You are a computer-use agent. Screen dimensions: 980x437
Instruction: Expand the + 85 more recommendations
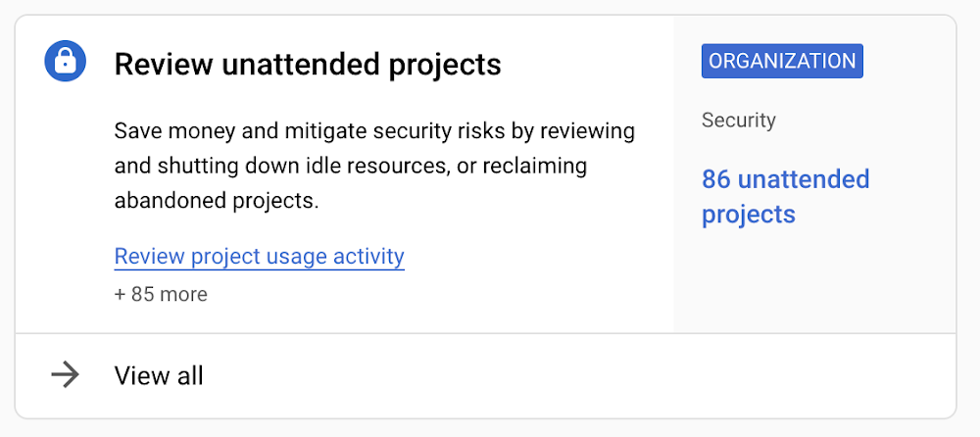pos(161,294)
